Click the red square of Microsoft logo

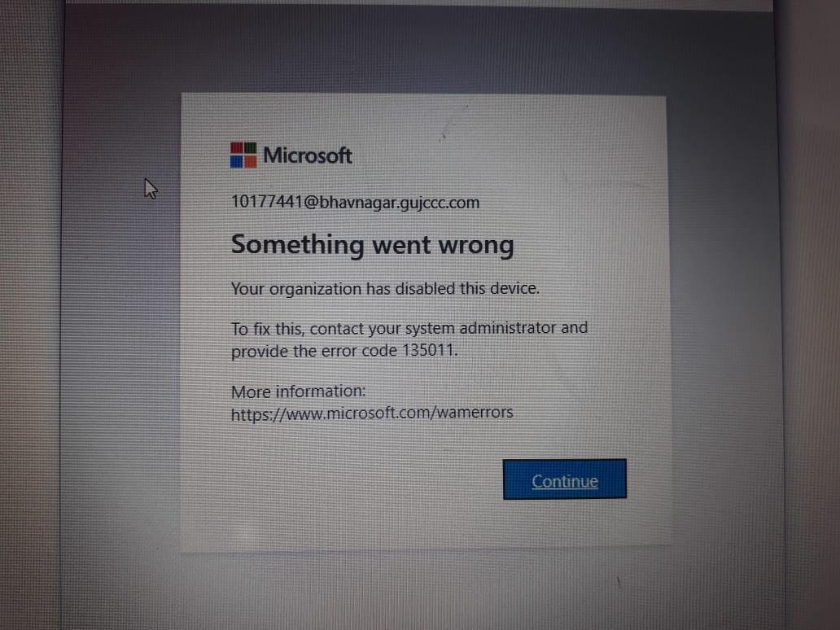(x=237, y=148)
